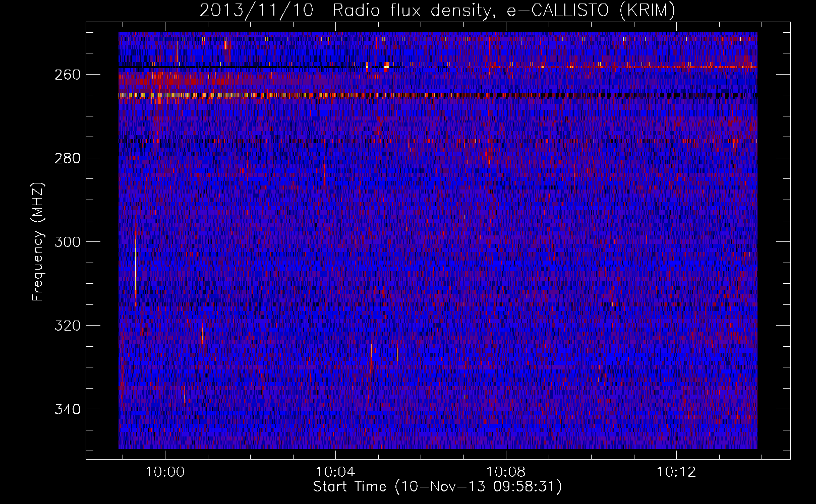The height and width of the screenshot is (504, 816).
Task: Click the 320 frequency tick label
Action: (68, 326)
